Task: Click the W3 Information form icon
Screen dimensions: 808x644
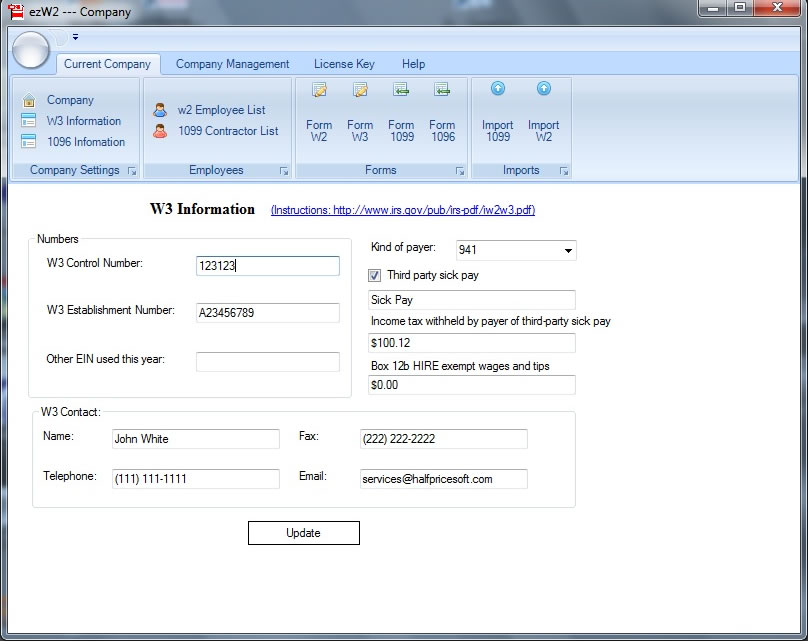Action: click(29, 121)
